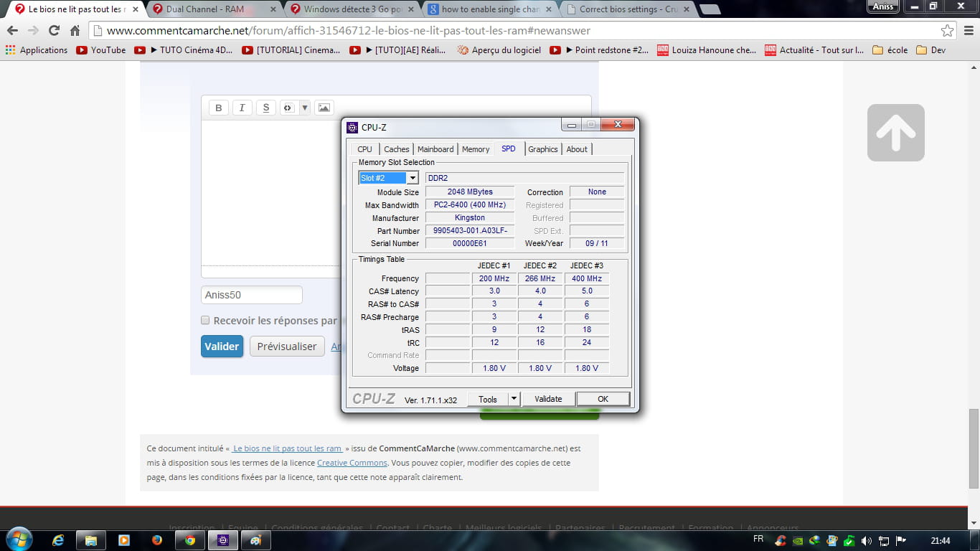980x551 pixels.
Task: Open the Windows Start menu
Action: 18,540
